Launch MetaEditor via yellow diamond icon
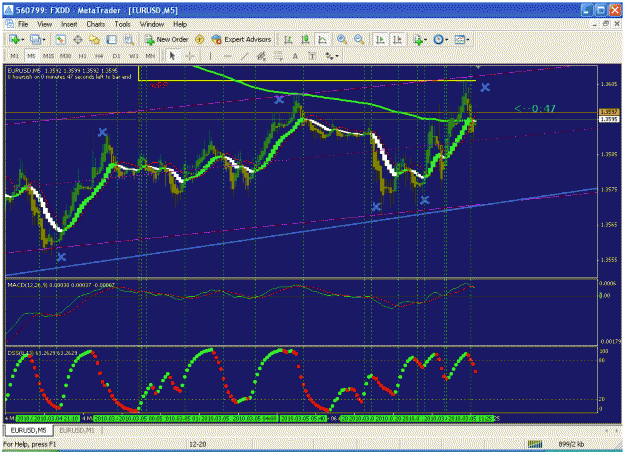This screenshot has width=625, height=452. click(200, 39)
